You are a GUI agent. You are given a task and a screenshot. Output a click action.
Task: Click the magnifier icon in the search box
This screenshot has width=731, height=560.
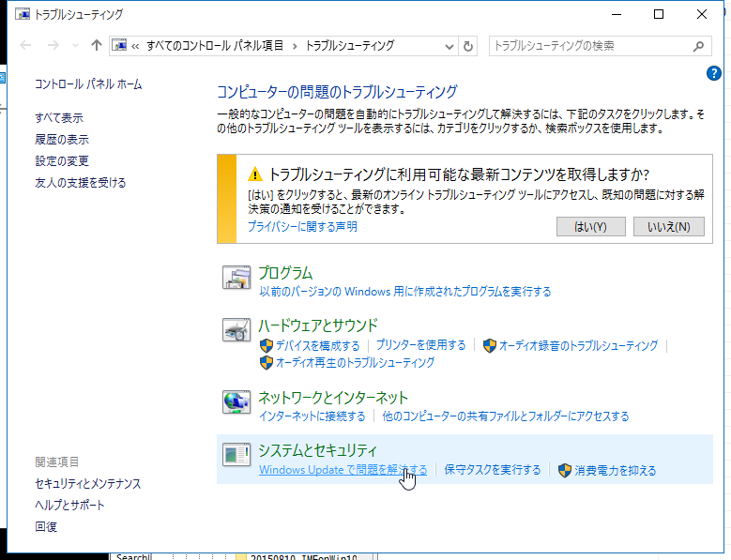(x=698, y=46)
